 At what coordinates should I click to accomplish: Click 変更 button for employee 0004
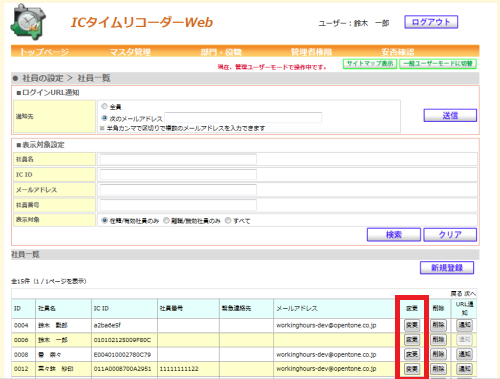pos(412,325)
